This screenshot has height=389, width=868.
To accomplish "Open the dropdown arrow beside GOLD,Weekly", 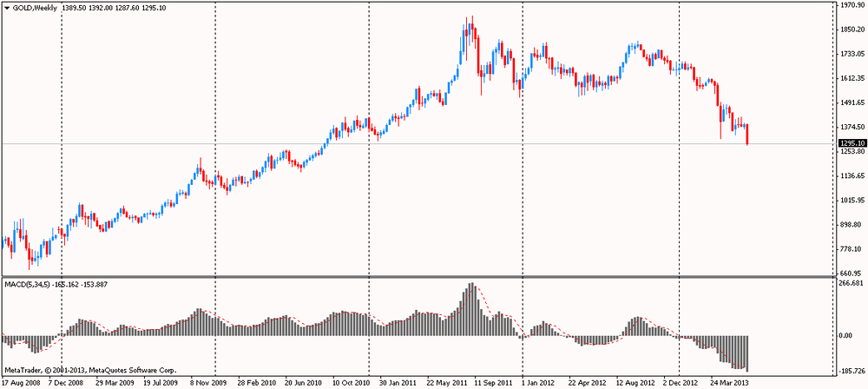I will [7, 7].
